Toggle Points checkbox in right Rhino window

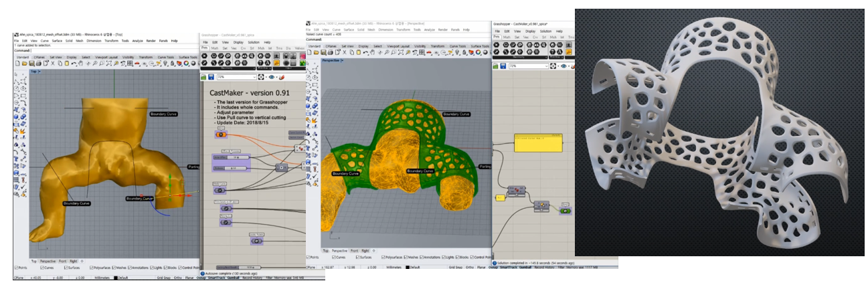click(309, 258)
